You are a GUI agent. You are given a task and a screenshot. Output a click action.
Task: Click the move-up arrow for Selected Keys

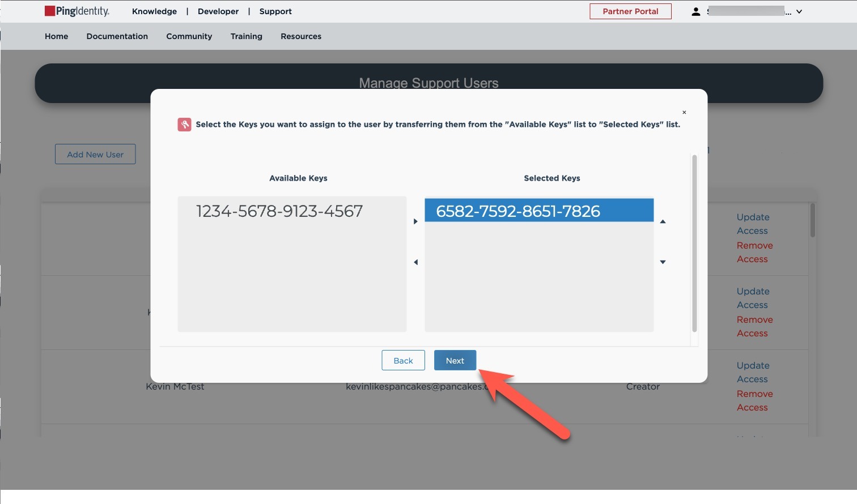pos(663,221)
